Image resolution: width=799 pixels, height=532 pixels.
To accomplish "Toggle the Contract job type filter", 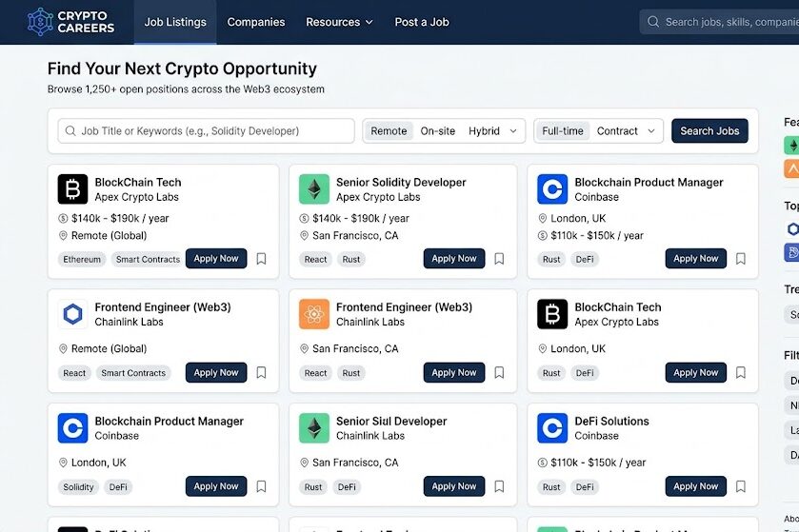I will click(x=617, y=130).
